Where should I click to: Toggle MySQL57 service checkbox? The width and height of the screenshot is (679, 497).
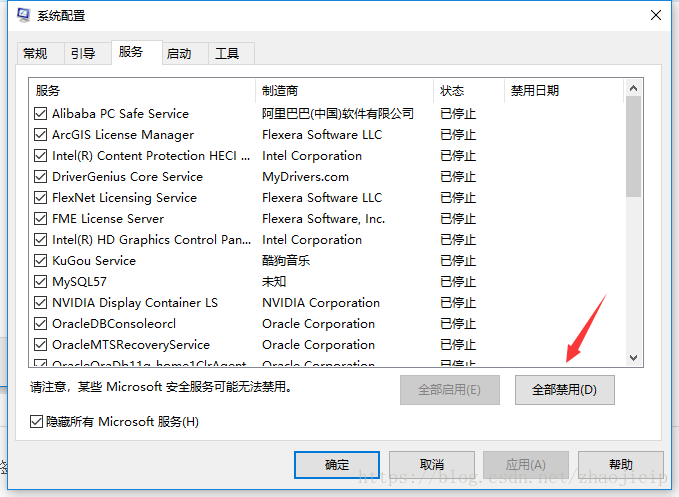point(40,281)
